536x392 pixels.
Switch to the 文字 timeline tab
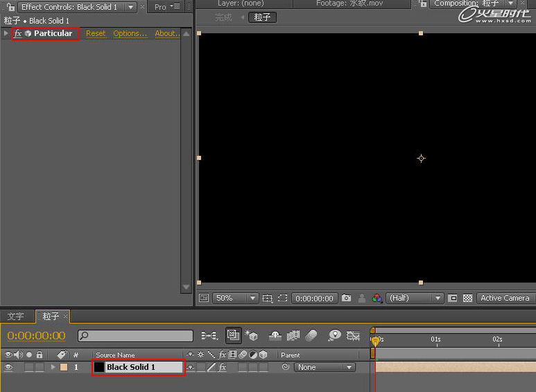[16, 317]
